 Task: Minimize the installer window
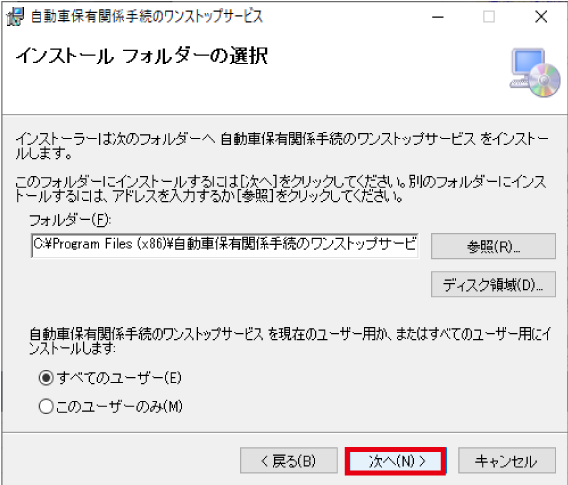click(438, 17)
